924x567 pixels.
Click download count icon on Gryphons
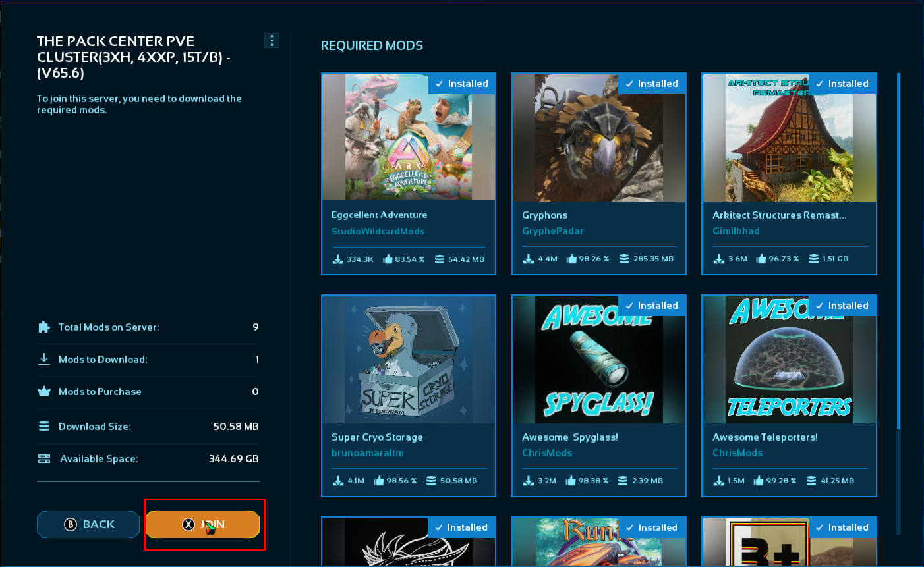(529, 259)
